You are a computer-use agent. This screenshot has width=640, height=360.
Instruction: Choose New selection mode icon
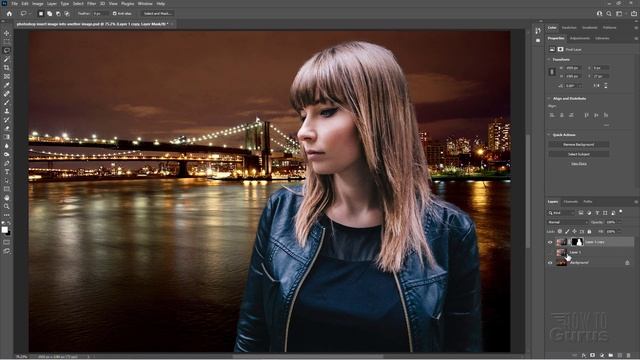tap(41, 13)
